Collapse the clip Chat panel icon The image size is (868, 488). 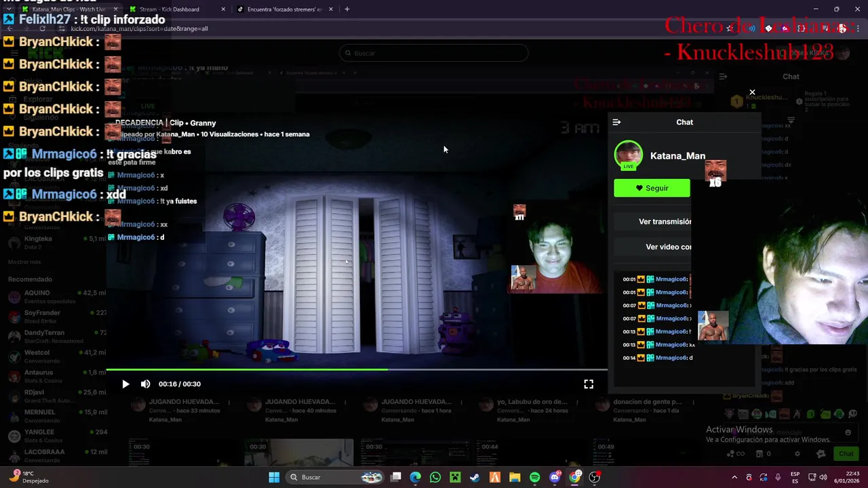click(x=616, y=122)
